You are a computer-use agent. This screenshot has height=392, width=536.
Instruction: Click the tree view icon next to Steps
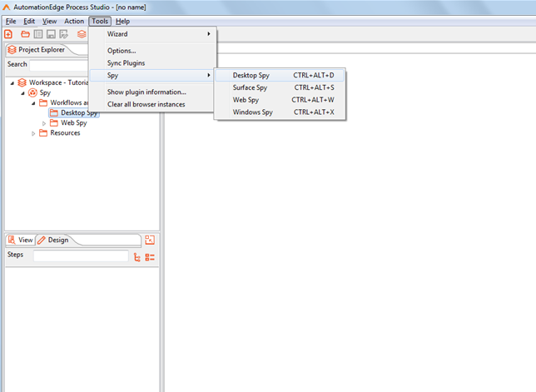point(137,257)
